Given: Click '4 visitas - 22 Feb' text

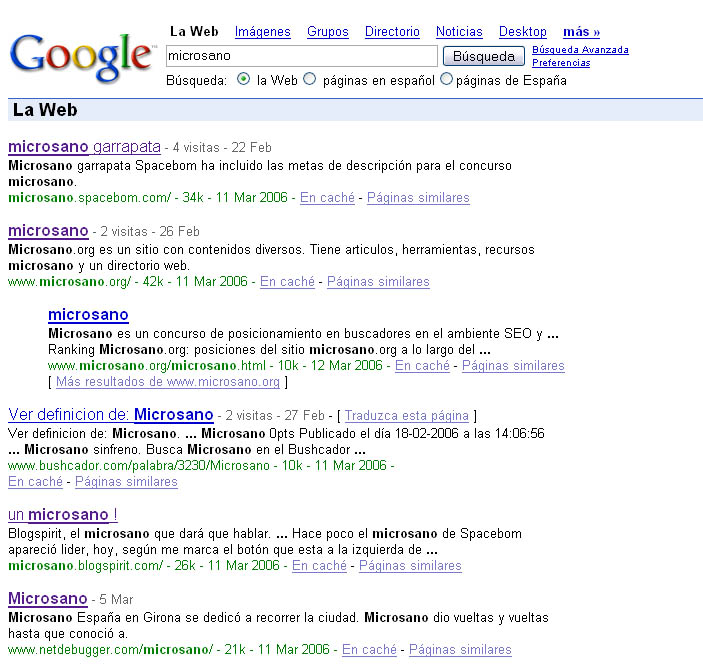Looking at the screenshot, I should pos(222,148).
